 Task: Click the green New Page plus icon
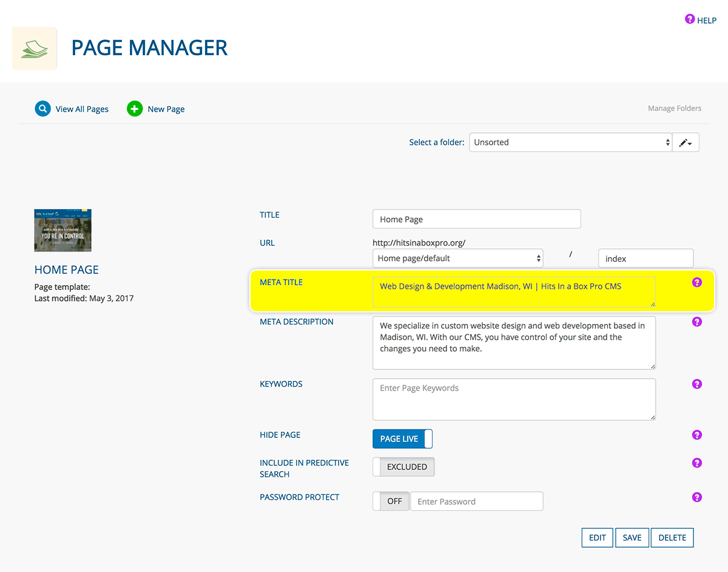[x=135, y=109]
